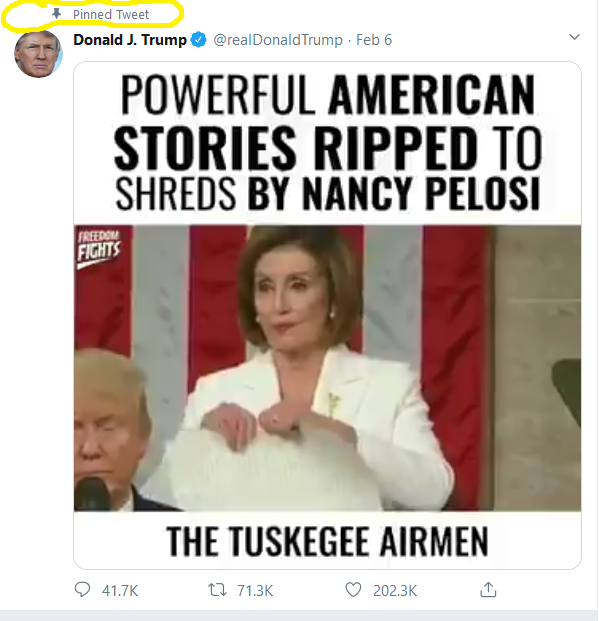The height and width of the screenshot is (621, 599).
Task: Click The Tuskegee Airmen caption
Action: click(327, 541)
